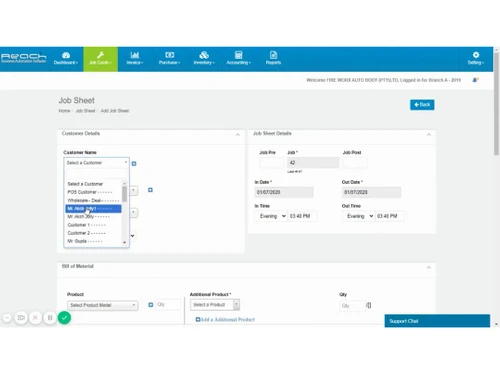Click the customer search box in dropdown
The width and height of the screenshot is (500, 375).
click(96, 174)
